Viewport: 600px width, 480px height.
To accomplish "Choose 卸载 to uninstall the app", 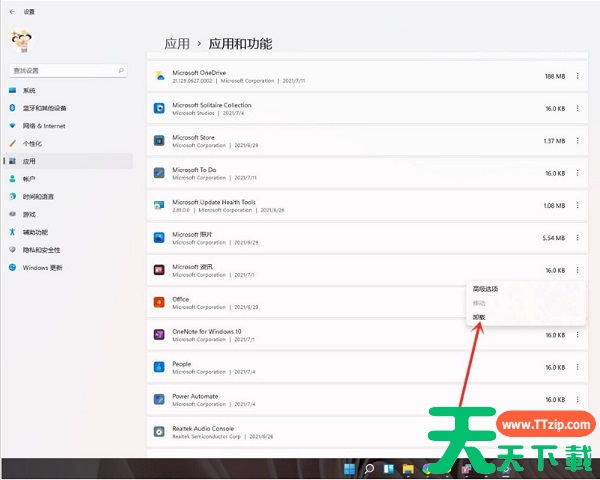I will point(526,317).
